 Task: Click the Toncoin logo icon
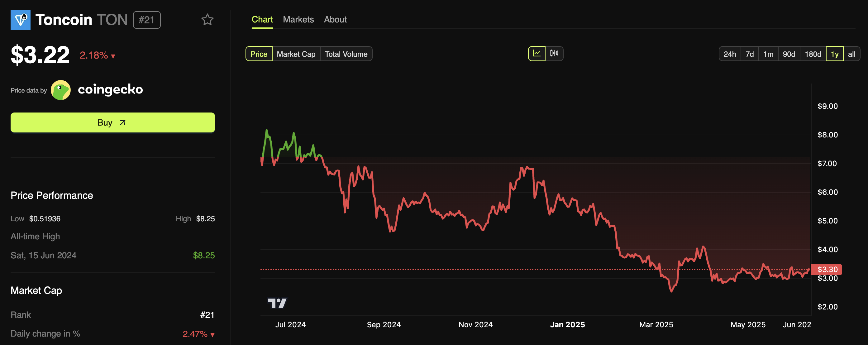pos(21,20)
